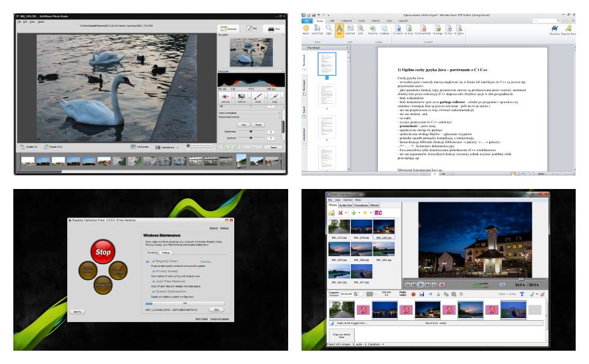Click the Get Pro button
Image resolution: width=589 pixels, height=364 pixels.
click(77, 312)
